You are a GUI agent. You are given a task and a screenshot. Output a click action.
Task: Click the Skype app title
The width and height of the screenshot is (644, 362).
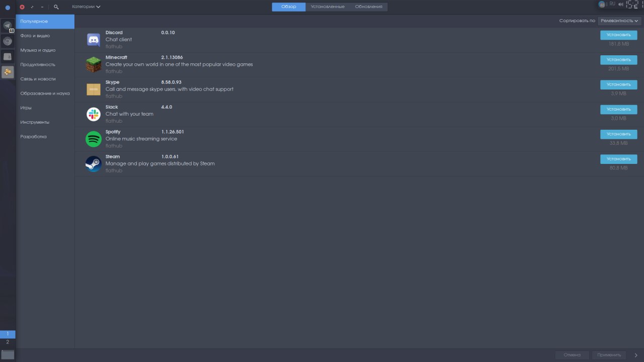click(113, 82)
